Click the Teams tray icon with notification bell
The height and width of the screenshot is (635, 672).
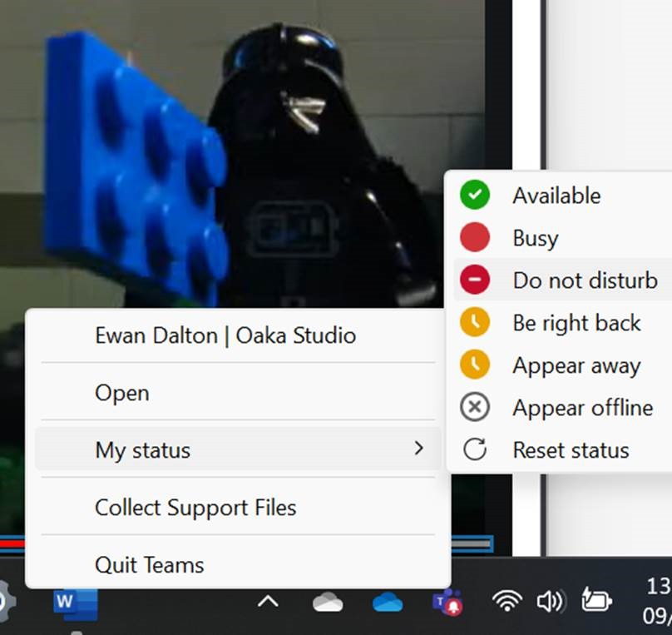click(x=447, y=602)
